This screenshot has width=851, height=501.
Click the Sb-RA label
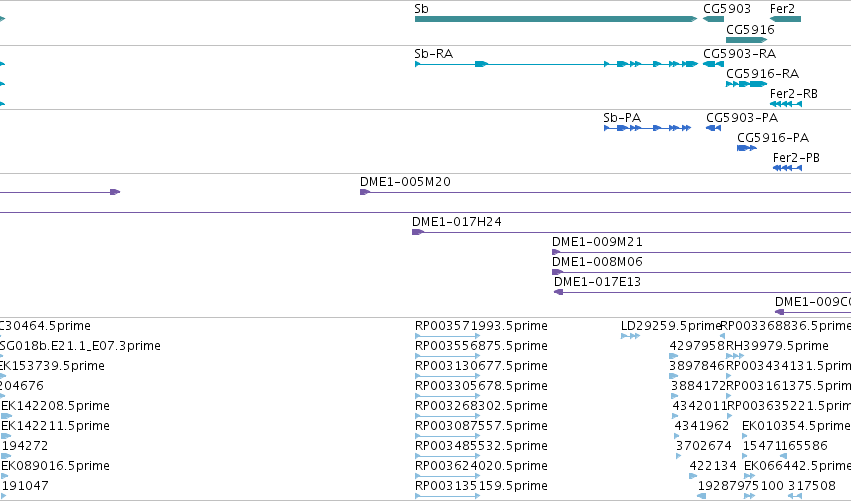coord(433,54)
